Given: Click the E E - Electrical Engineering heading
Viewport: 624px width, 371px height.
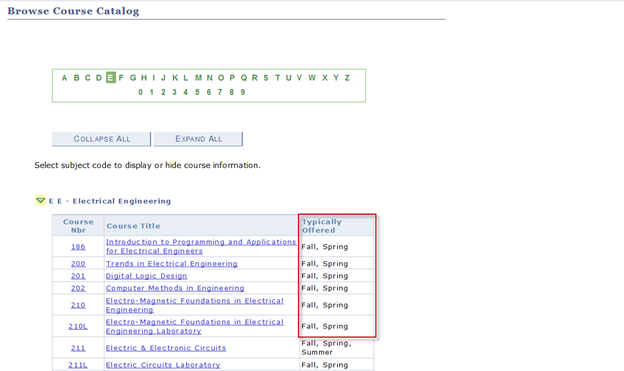Looking at the screenshot, I should [x=110, y=201].
